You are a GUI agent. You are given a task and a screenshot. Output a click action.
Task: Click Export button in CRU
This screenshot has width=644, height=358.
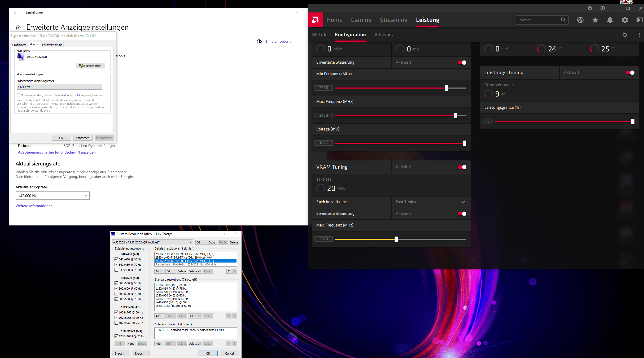pos(141,353)
